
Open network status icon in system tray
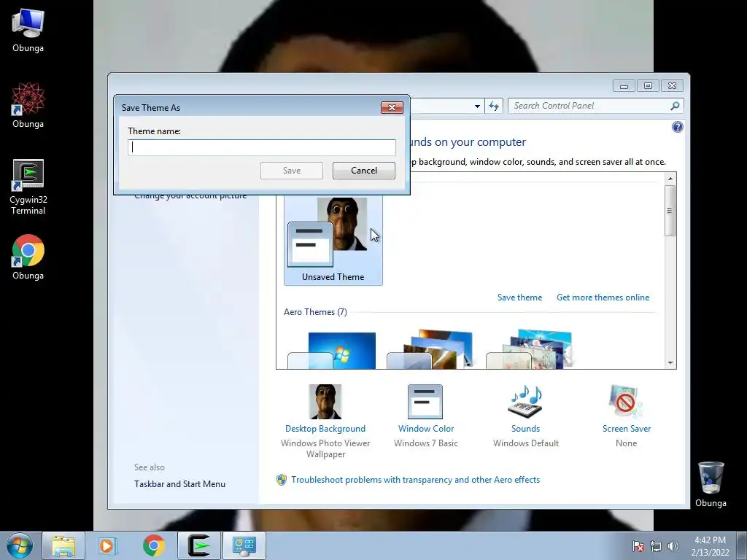pos(656,546)
